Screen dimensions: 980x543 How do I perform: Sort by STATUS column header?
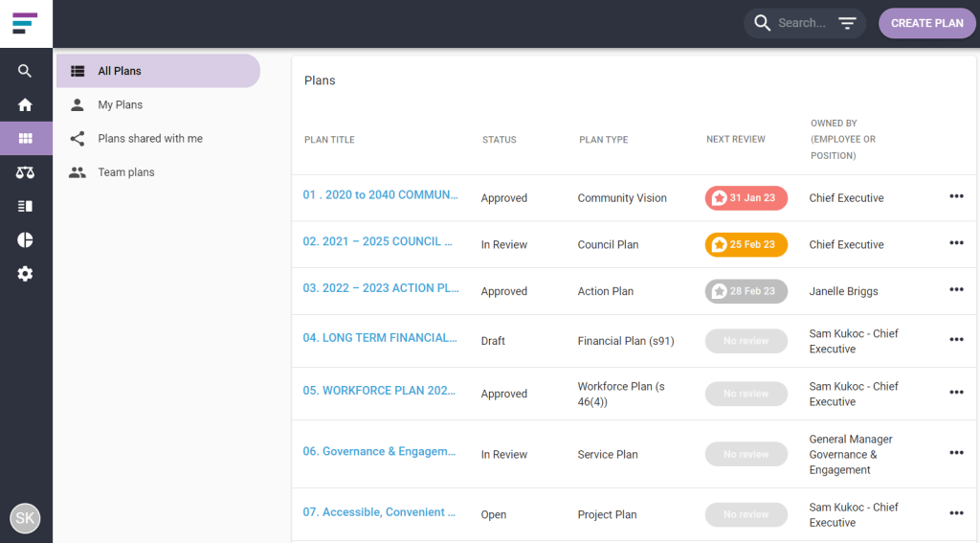point(500,140)
